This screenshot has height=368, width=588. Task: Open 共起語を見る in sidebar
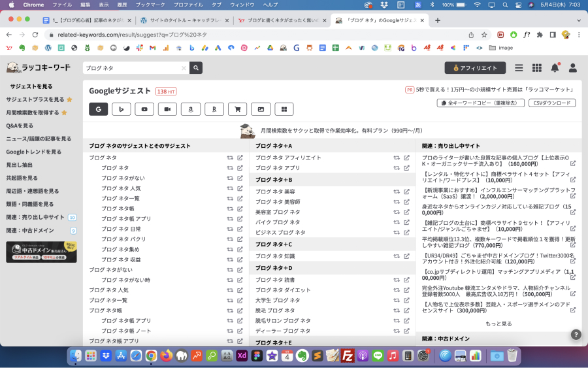pyautogui.click(x=22, y=178)
